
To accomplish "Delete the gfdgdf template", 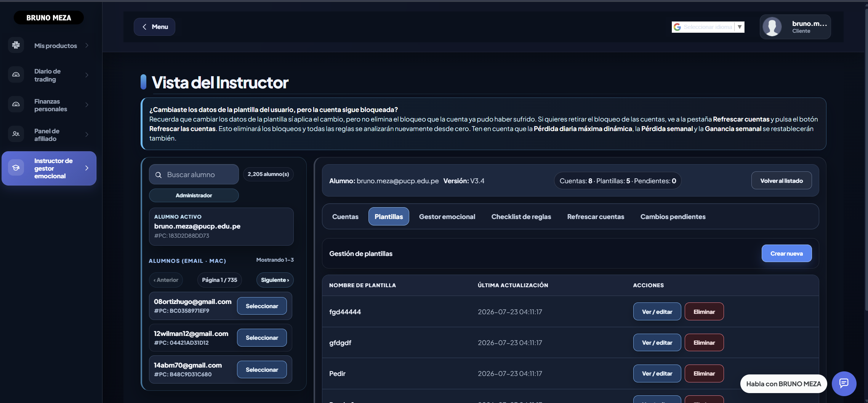I will pyautogui.click(x=704, y=342).
